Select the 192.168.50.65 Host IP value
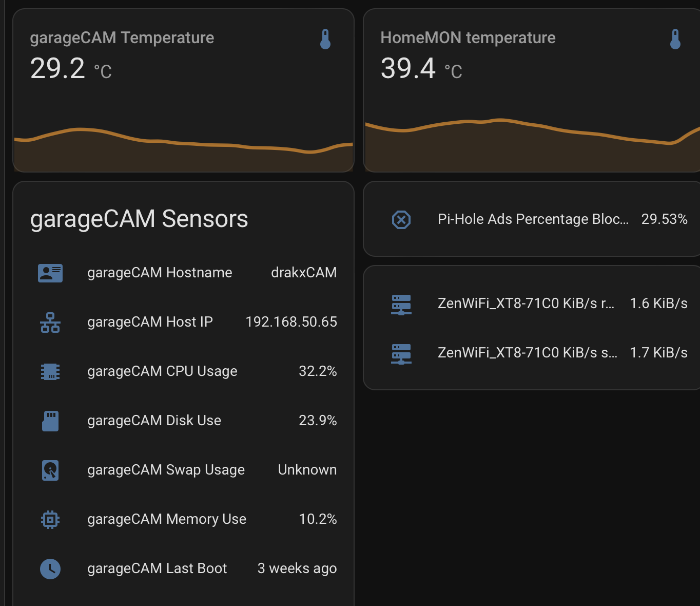 pyautogui.click(x=291, y=322)
